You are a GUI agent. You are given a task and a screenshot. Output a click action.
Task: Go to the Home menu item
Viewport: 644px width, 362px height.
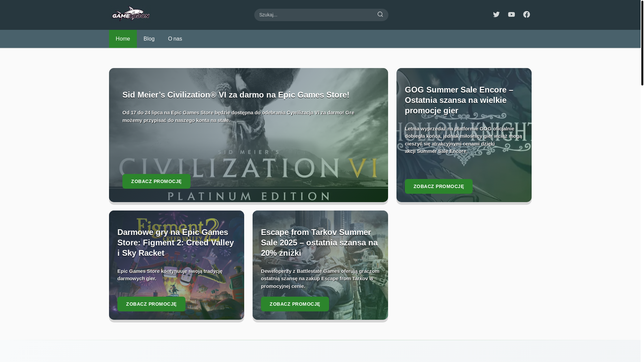point(123,39)
